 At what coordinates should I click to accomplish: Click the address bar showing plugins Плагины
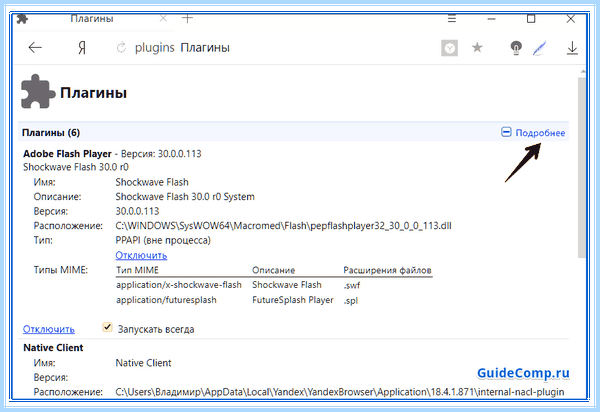pyautogui.click(x=182, y=48)
